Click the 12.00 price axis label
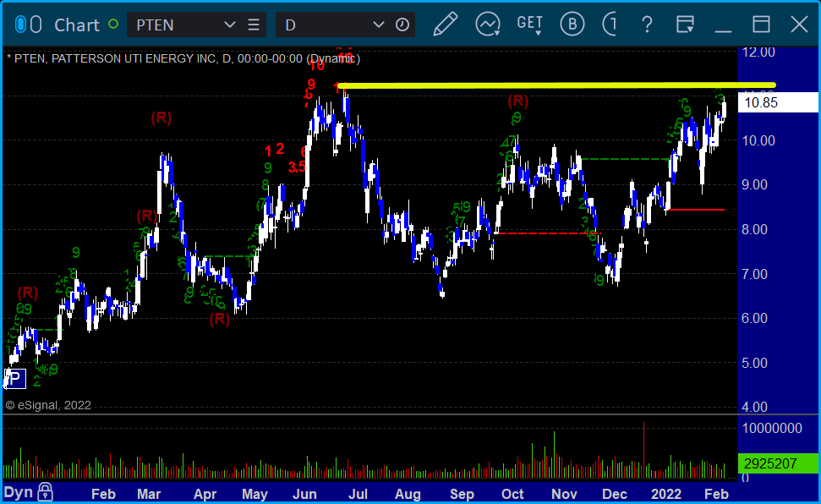Image resolution: width=821 pixels, height=504 pixels. pyautogui.click(x=758, y=52)
